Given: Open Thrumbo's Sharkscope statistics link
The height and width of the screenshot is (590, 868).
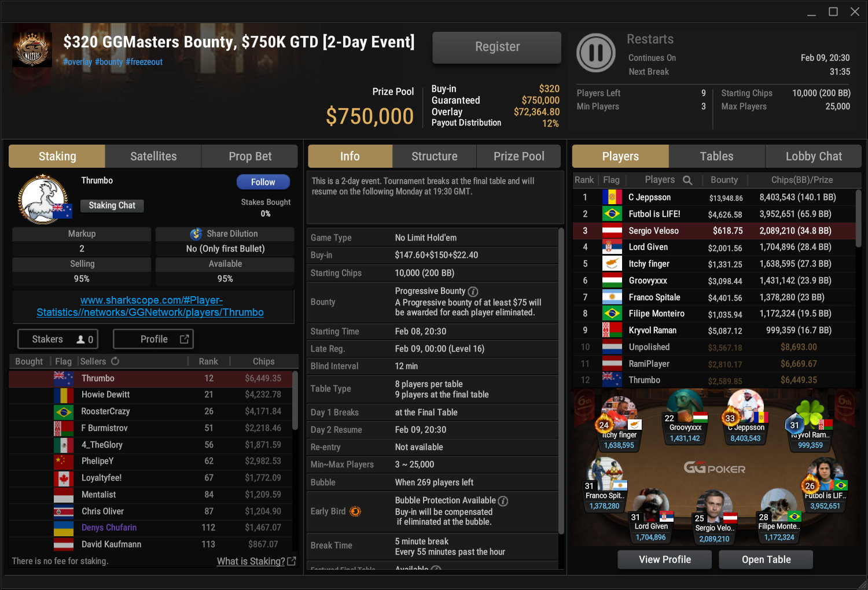Looking at the screenshot, I should (150, 306).
